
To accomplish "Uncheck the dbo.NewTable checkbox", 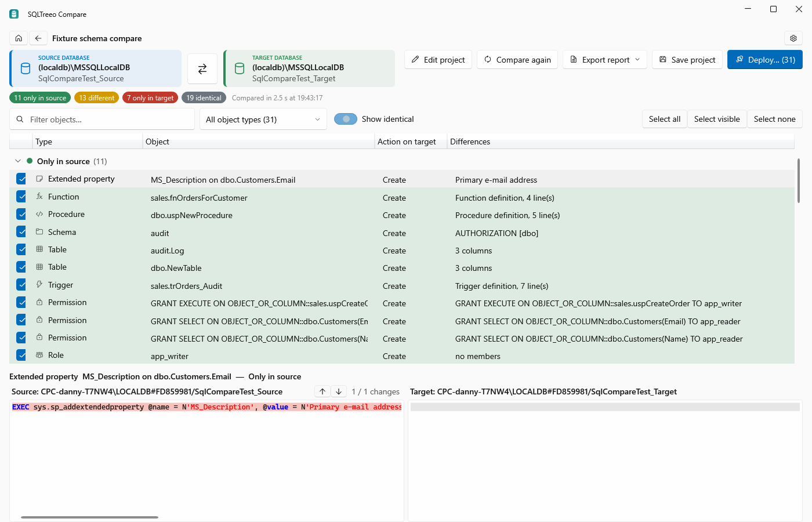I will [21, 267].
